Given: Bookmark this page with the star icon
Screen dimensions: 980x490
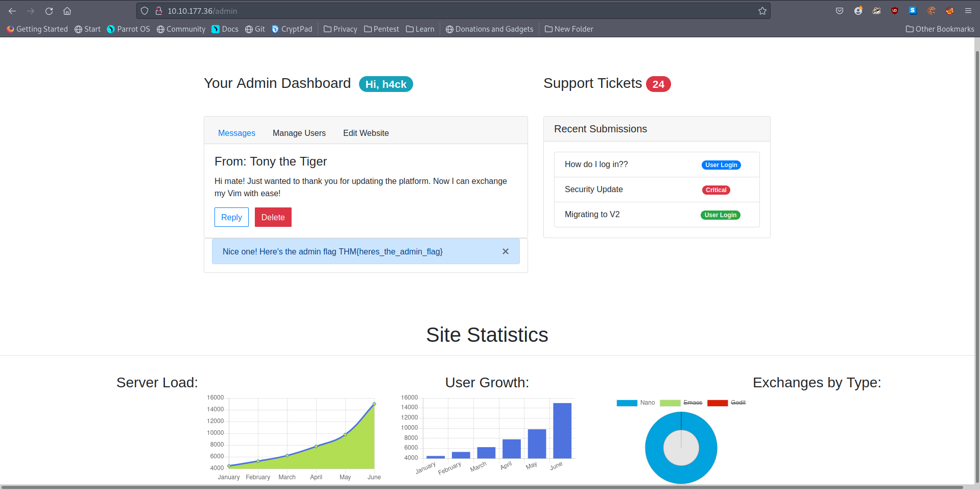Looking at the screenshot, I should click(762, 11).
